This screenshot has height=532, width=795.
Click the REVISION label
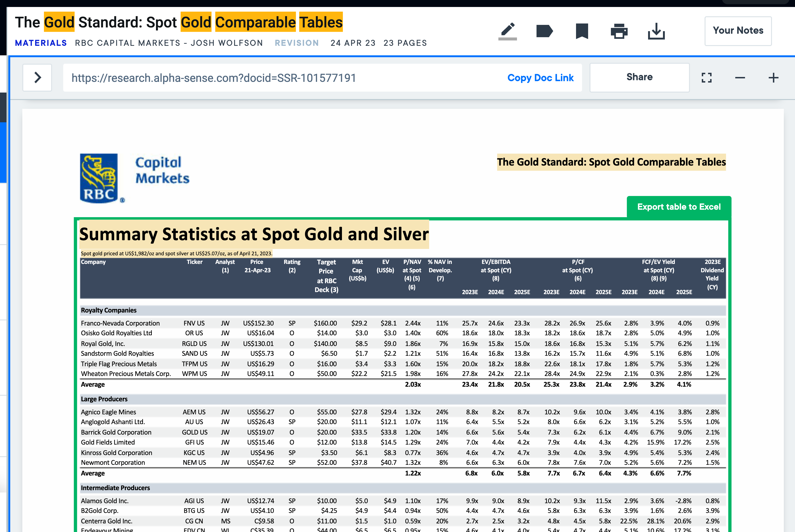pos(297,43)
